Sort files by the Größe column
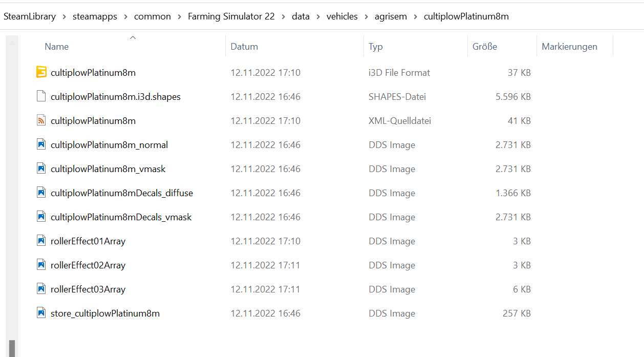 coord(486,46)
